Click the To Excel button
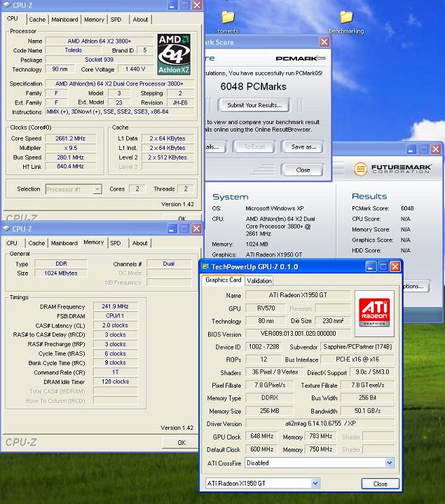This screenshot has width=445, height=504. point(254,147)
